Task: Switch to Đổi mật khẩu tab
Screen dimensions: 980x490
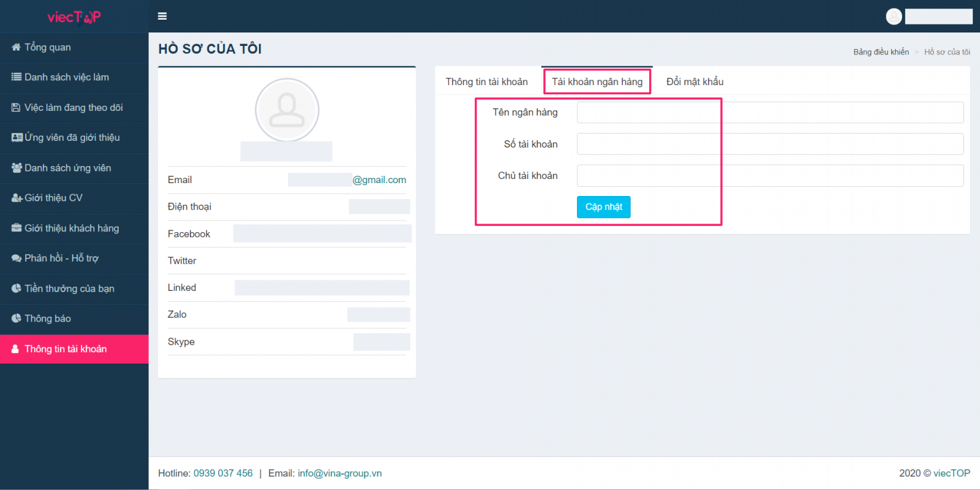Action: (695, 81)
